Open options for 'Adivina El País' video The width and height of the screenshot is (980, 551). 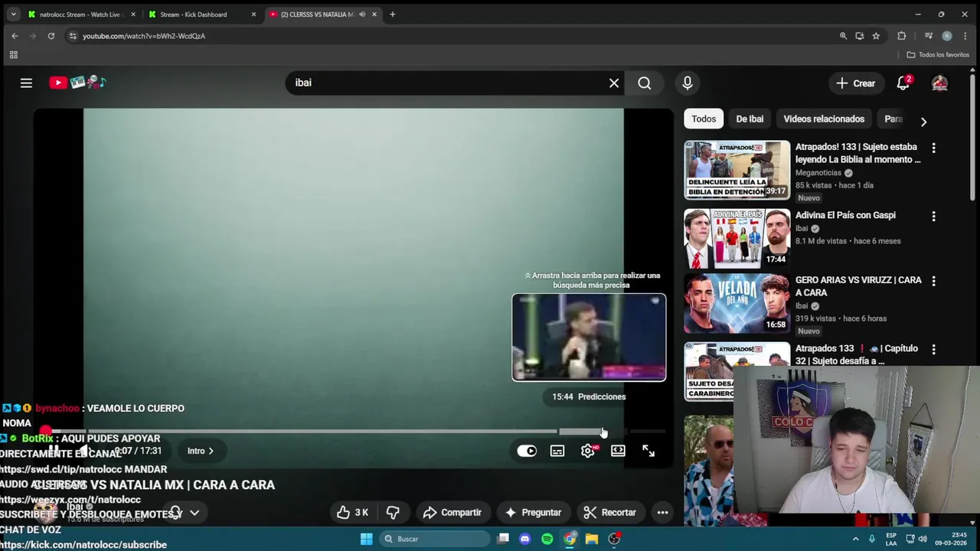click(x=933, y=217)
